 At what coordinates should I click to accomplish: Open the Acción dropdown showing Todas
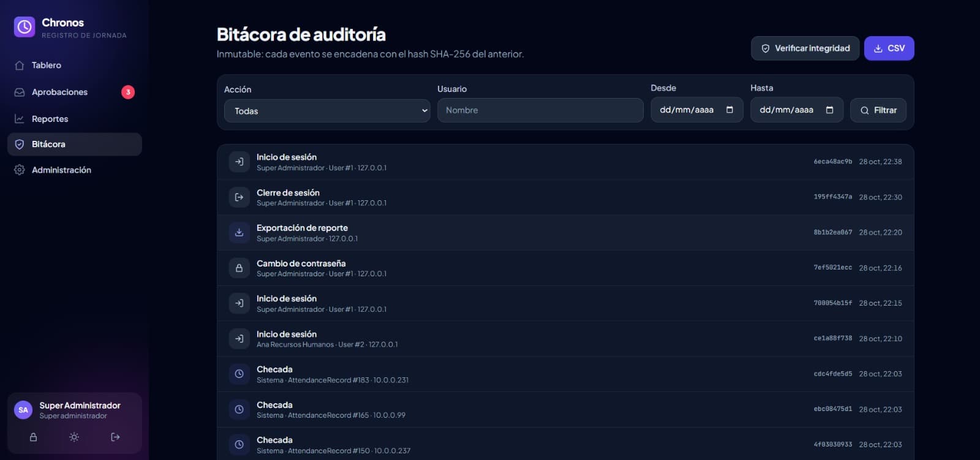[x=327, y=111]
